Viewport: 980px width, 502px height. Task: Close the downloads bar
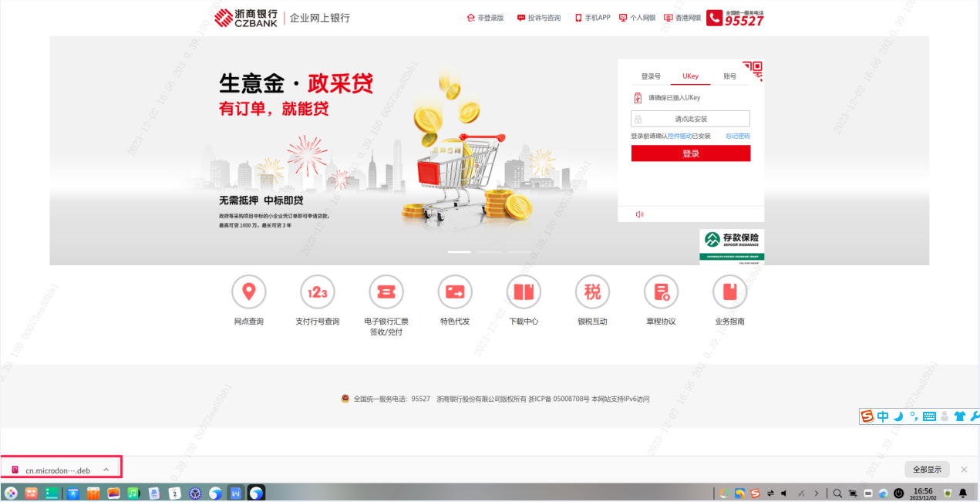click(x=964, y=470)
